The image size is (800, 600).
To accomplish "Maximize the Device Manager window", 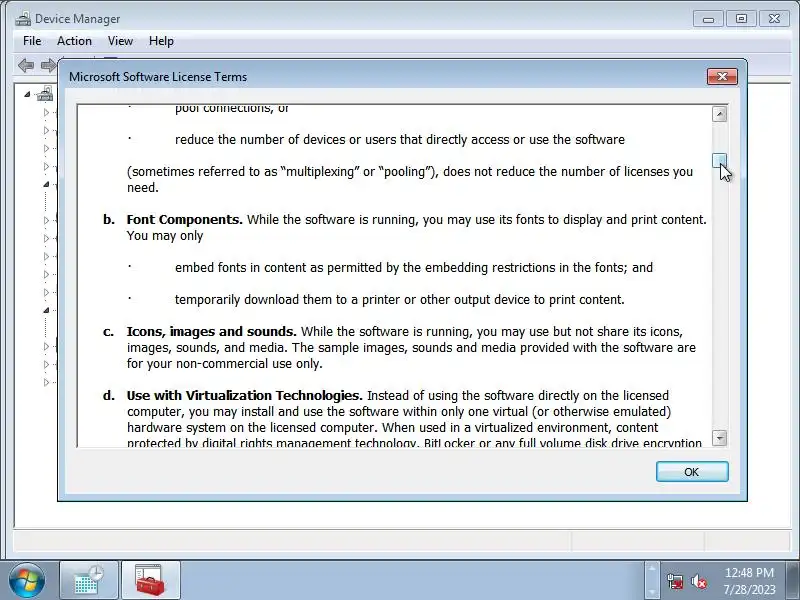I will point(741,19).
